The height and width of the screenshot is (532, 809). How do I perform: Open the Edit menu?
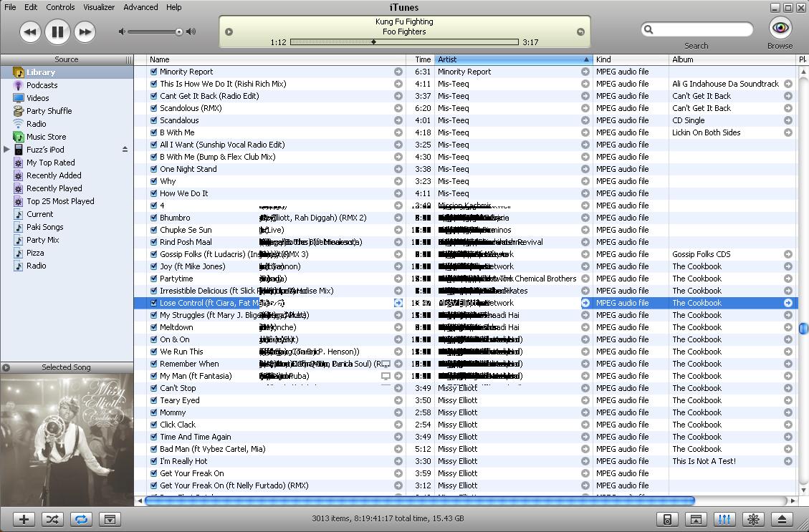click(31, 7)
